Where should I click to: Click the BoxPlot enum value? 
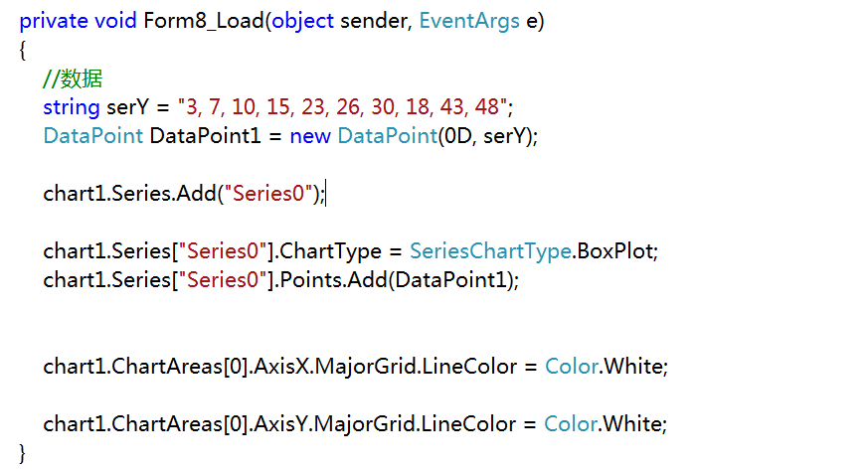point(618,251)
